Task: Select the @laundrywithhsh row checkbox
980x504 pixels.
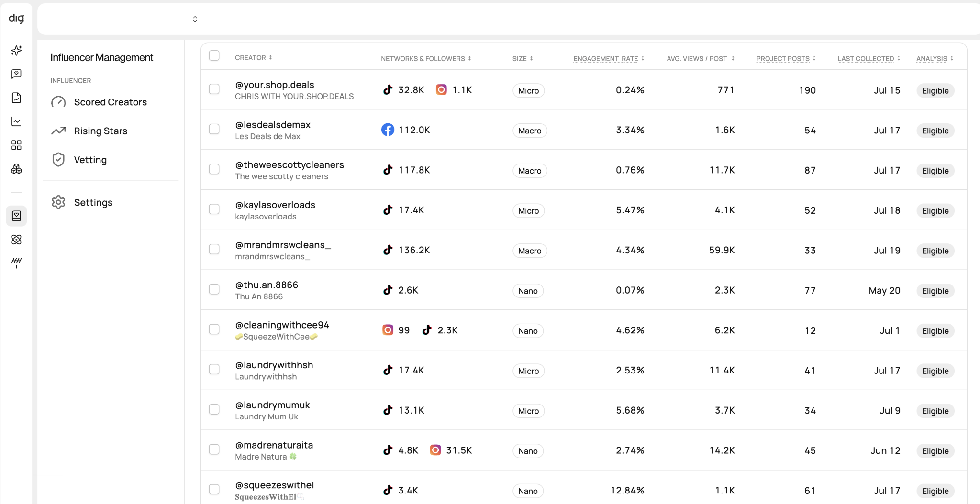Action: (214, 369)
